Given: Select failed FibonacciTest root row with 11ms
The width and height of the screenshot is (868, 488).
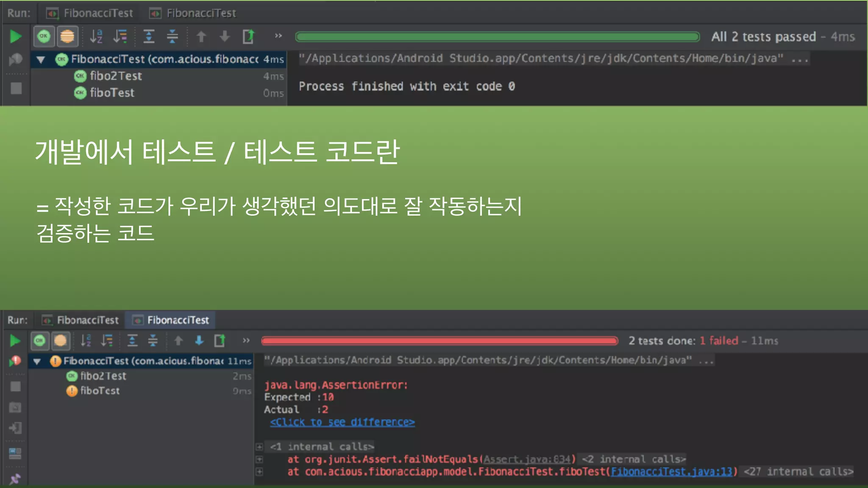Looking at the screenshot, I should pyautogui.click(x=141, y=361).
